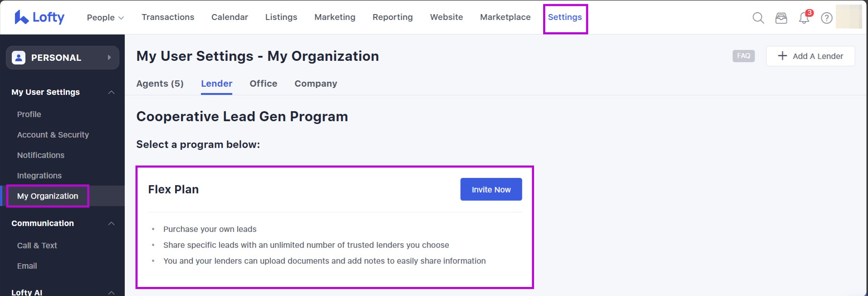Open the Marketplace menu
The width and height of the screenshot is (868, 296).
coord(505,17)
